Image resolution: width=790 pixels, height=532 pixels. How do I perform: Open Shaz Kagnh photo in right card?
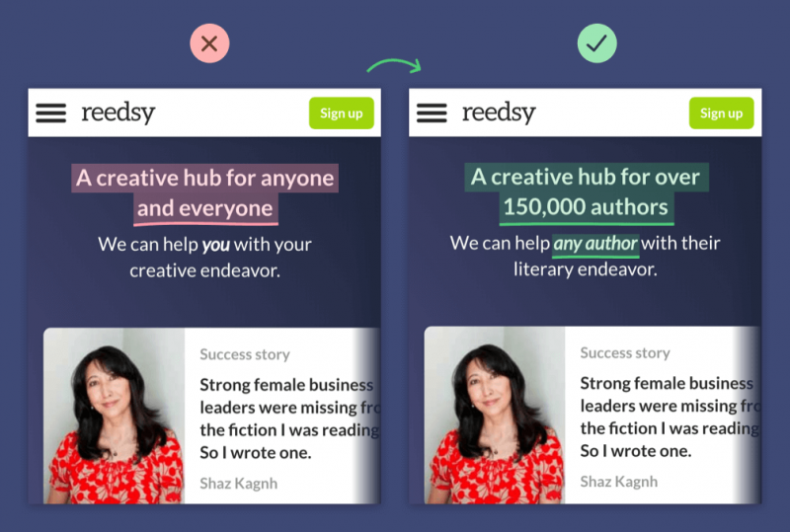(495, 415)
